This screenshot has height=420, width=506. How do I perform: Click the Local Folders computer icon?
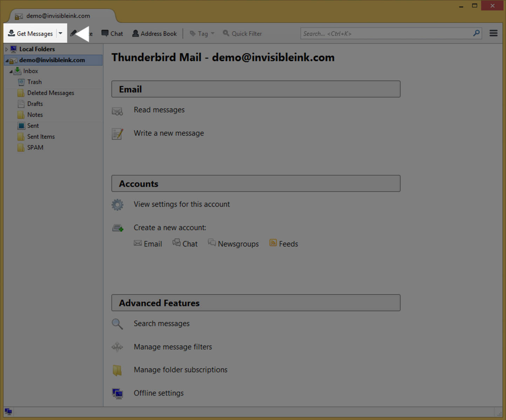click(13, 49)
